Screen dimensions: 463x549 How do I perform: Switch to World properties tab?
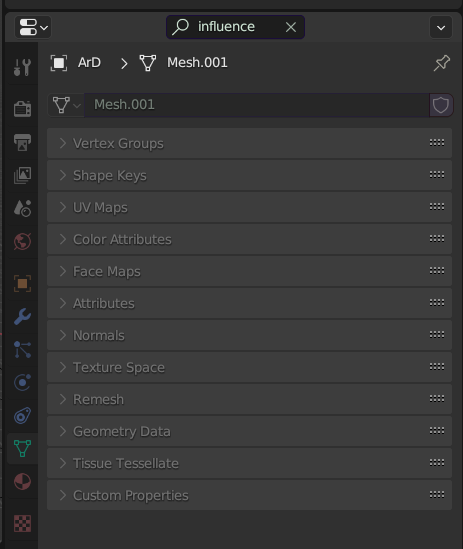pos(22,241)
